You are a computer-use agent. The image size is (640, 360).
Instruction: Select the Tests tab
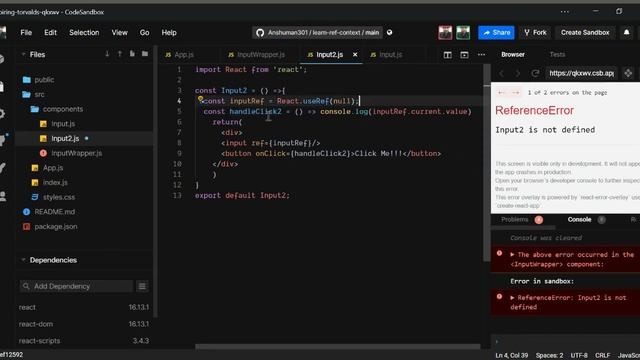click(557, 54)
